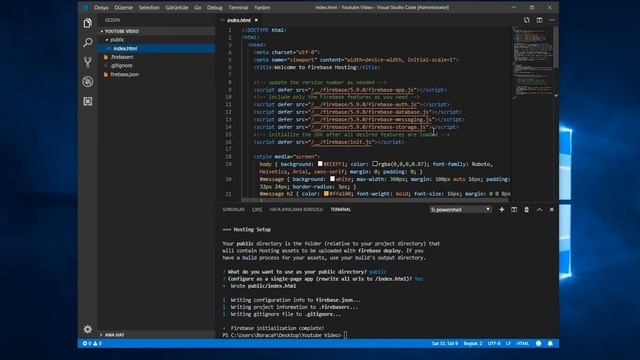Split the editor to the right

click(x=539, y=20)
